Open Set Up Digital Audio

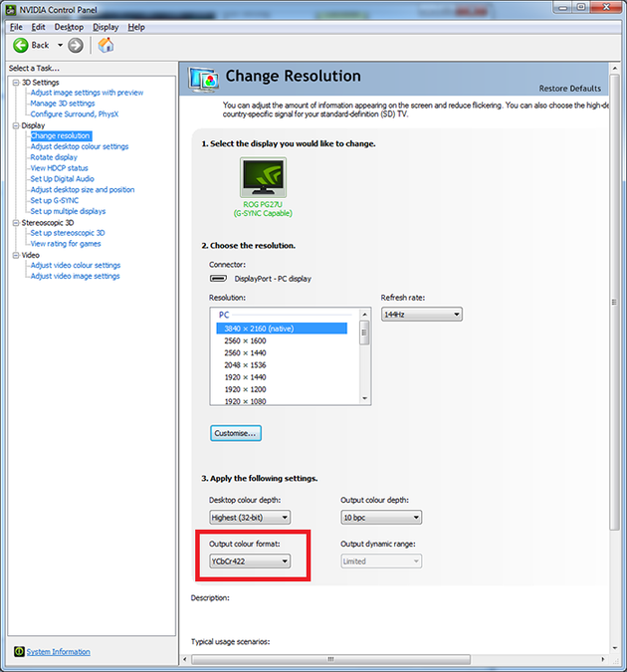[x=62, y=179]
